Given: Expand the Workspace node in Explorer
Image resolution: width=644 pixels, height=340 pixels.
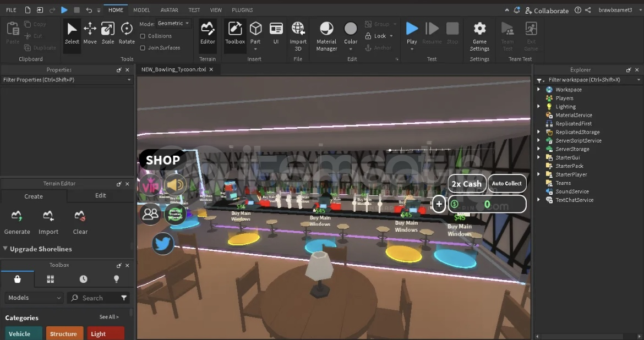Looking at the screenshot, I should click(538, 89).
